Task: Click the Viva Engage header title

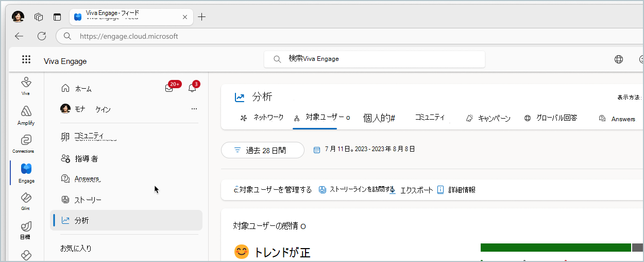Action: (65, 61)
